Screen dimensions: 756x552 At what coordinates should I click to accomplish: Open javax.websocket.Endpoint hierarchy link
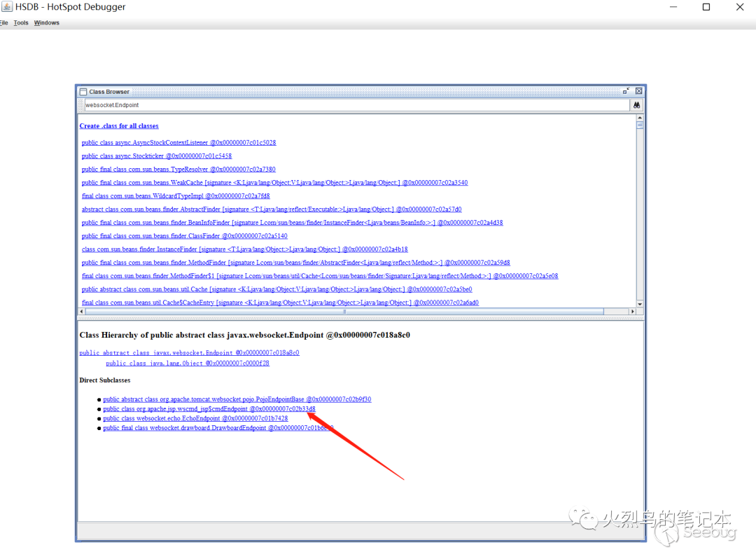click(x=190, y=353)
